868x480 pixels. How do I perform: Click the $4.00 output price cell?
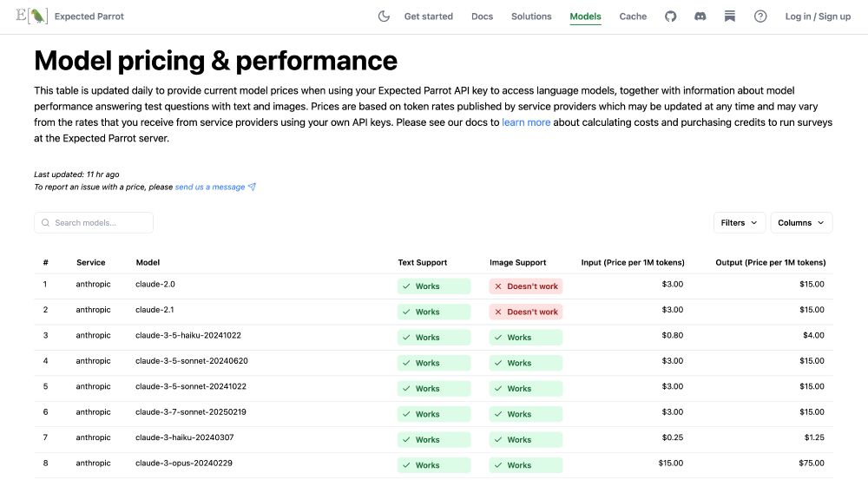pyautogui.click(x=814, y=335)
